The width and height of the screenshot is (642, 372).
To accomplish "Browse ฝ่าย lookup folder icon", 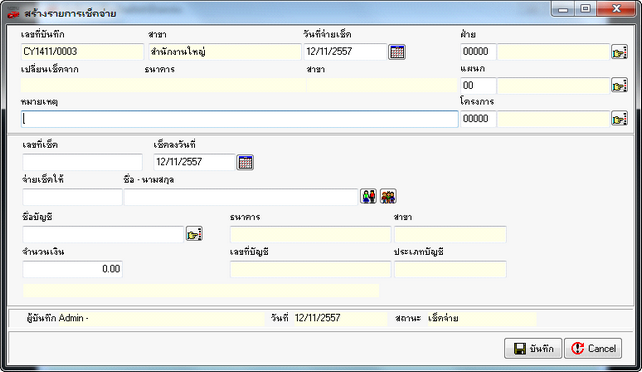I will point(619,52).
